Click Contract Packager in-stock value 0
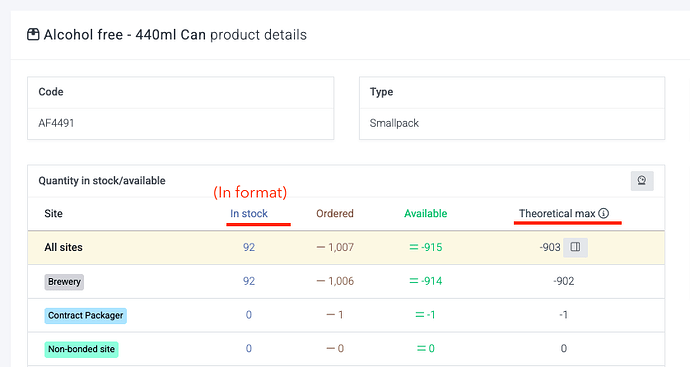This screenshot has height=367, width=690. (249, 315)
